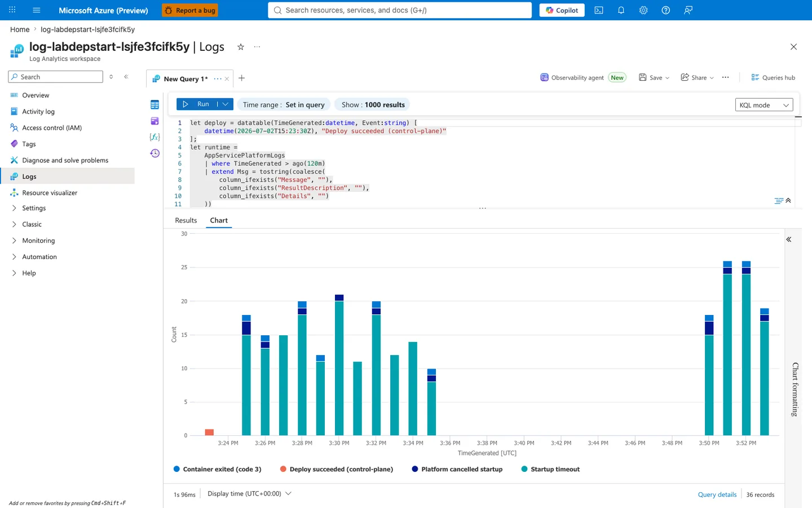Viewport: 812px width, 508px height.
Task: Expand the chart side pane chevrons
Action: point(789,239)
